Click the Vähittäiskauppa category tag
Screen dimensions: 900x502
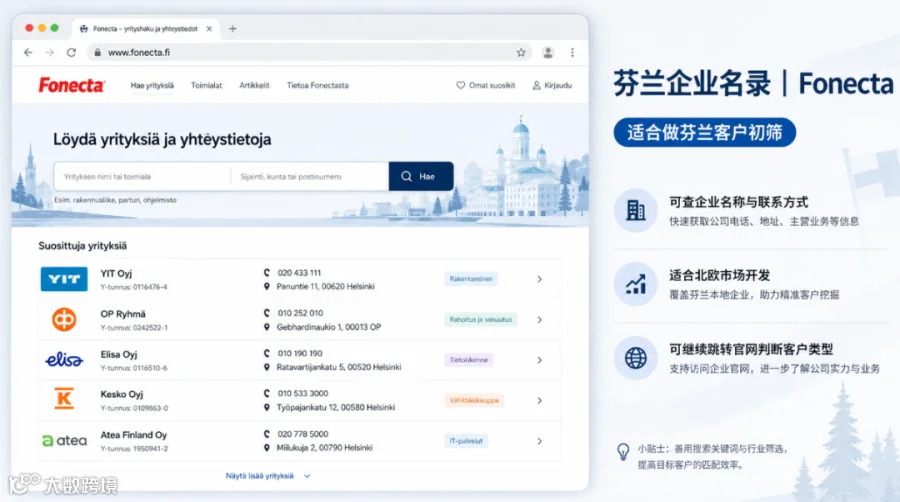coord(474,400)
